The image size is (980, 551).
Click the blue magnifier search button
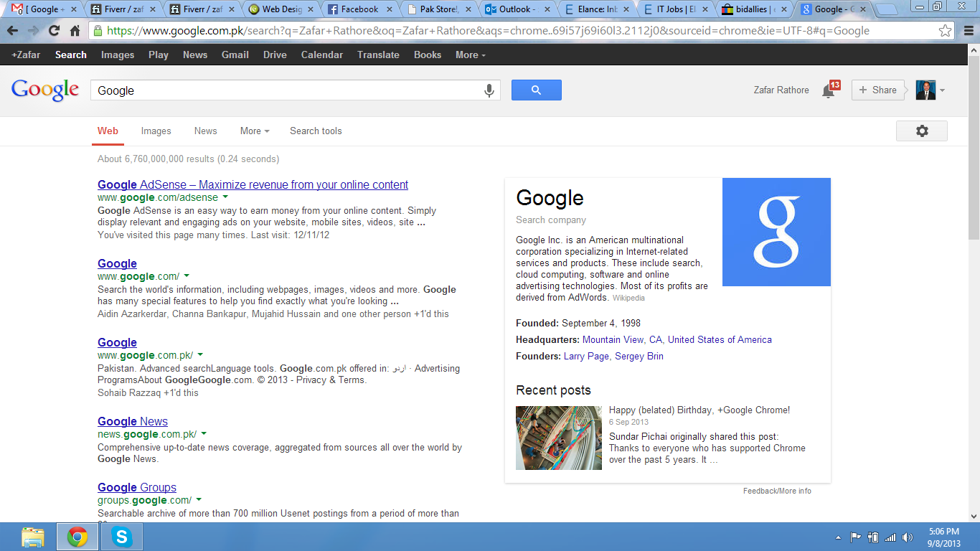click(x=536, y=90)
